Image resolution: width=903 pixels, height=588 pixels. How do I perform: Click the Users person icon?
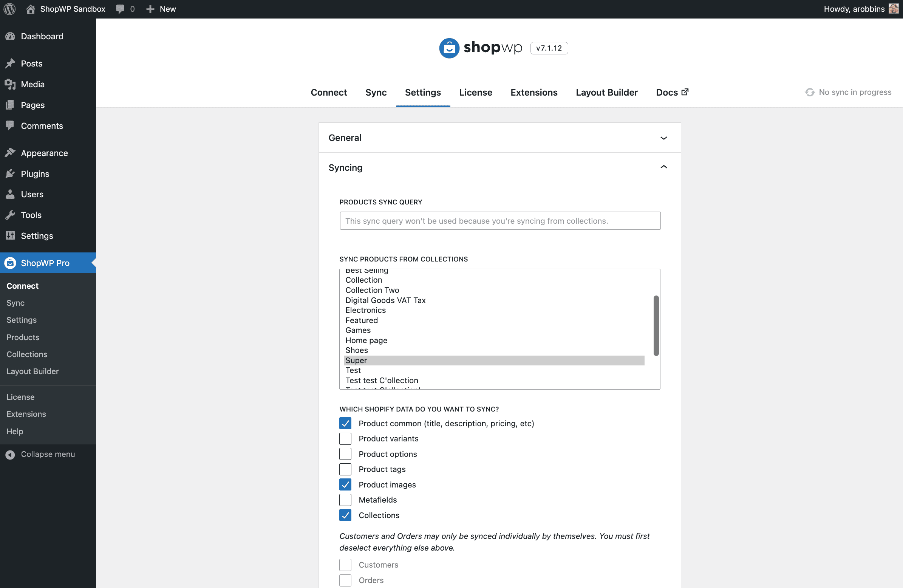(x=10, y=194)
